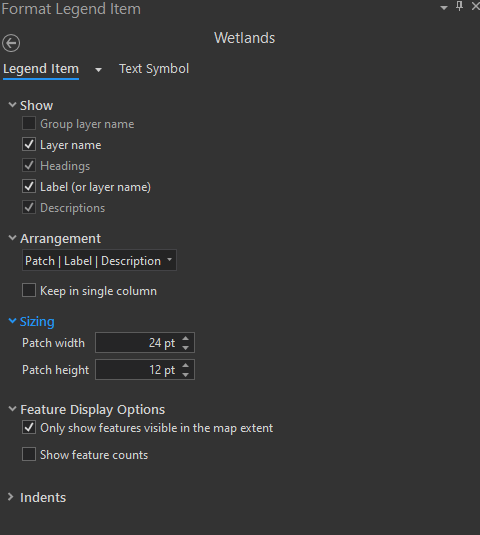This screenshot has width=480, height=535.
Task: Increase Patch height with up arrow
Action: point(185,365)
